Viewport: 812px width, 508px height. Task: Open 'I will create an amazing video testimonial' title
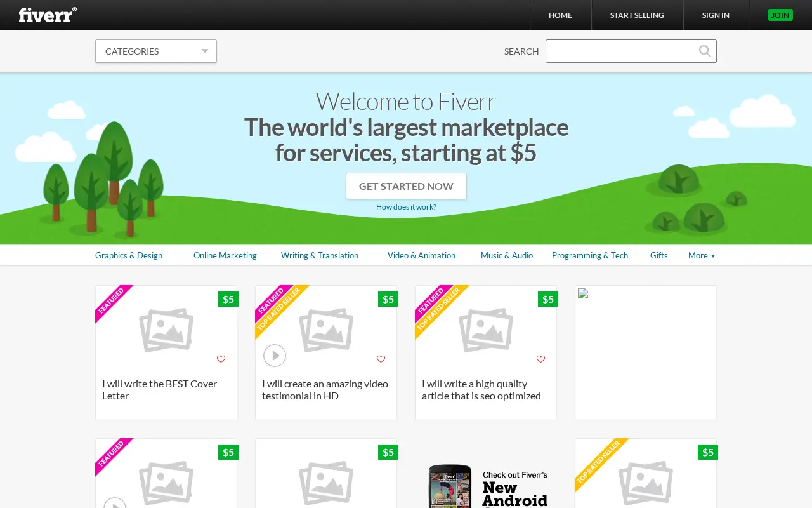(x=325, y=390)
